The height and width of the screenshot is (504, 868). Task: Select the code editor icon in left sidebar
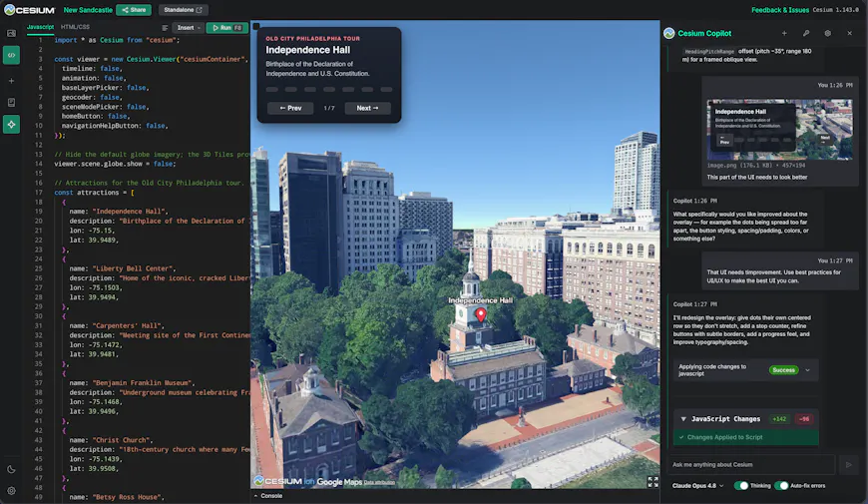11,55
